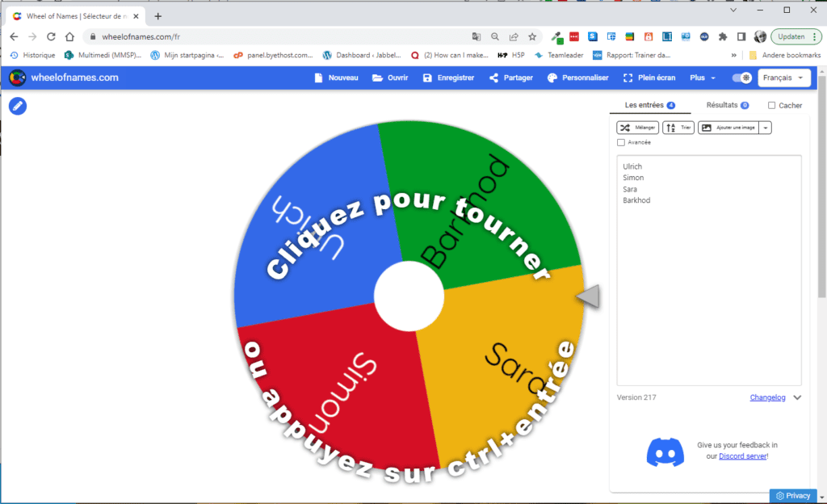
Task: Click the red Simon wheel segment
Action: point(338,384)
